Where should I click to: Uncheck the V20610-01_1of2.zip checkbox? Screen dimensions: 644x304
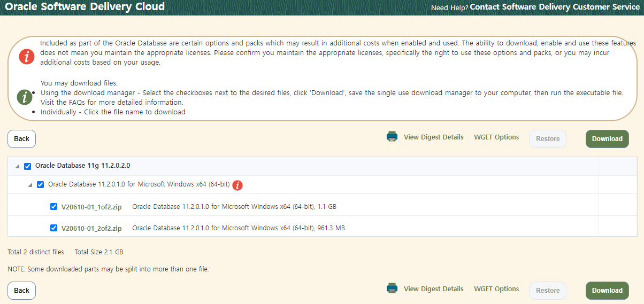53,206
